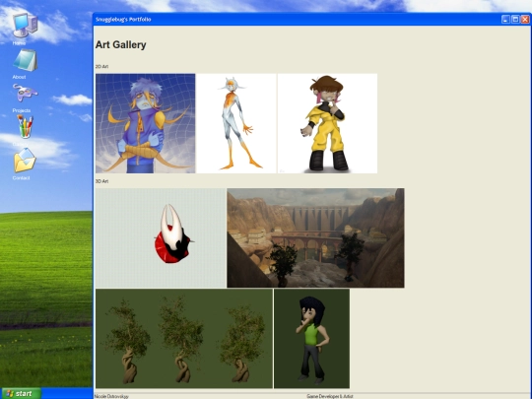View the red-and-white horned mask 3D model
The image size is (532, 399).
[161, 237]
